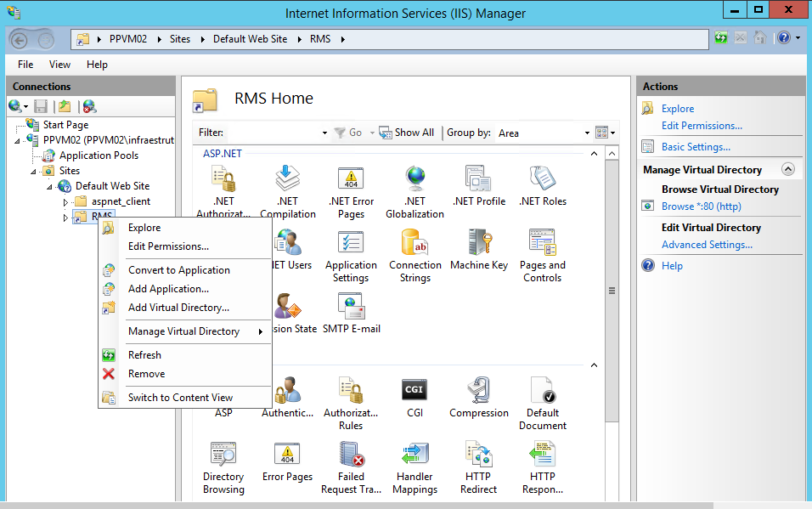Click the refresh page icon near address bar
Image resolution: width=812 pixels, height=509 pixels.
pyautogui.click(x=721, y=38)
